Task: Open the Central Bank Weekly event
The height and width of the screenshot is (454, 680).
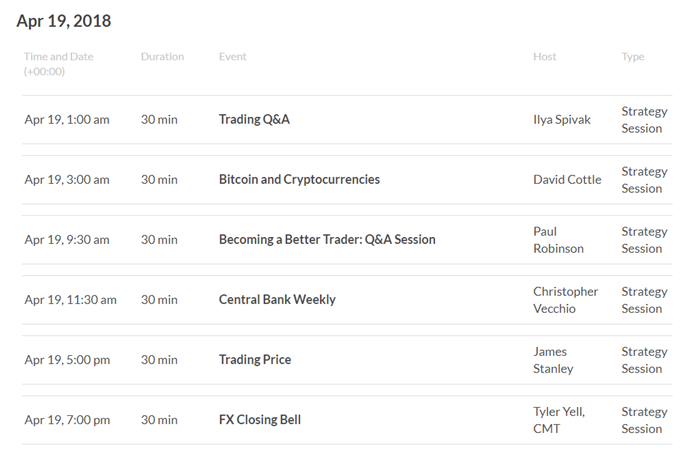Action: [277, 300]
